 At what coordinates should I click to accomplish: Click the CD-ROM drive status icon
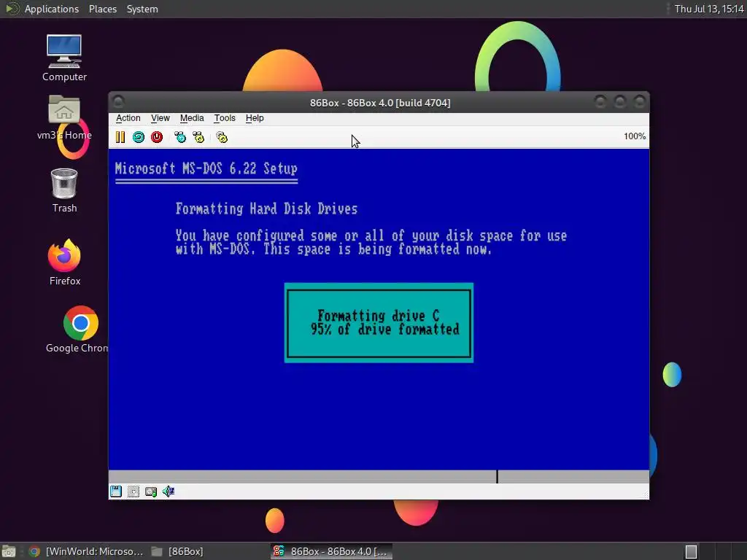[133, 491]
